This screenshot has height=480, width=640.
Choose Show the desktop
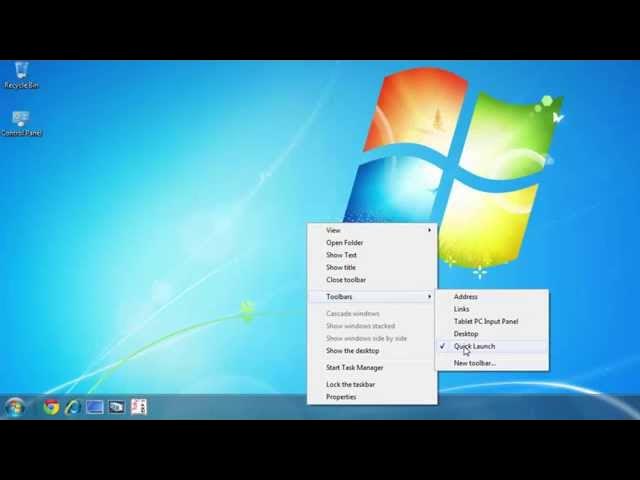[x=372, y=351]
